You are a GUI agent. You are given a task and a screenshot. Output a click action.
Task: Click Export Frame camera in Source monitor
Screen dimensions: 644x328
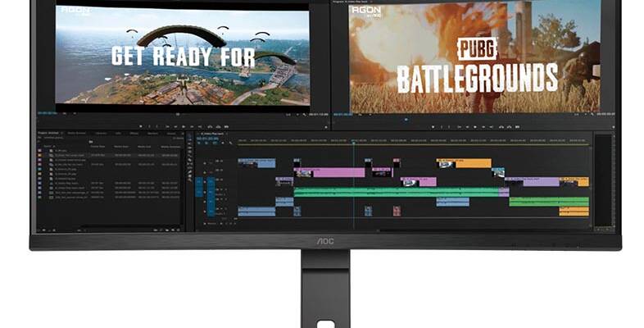(226, 127)
